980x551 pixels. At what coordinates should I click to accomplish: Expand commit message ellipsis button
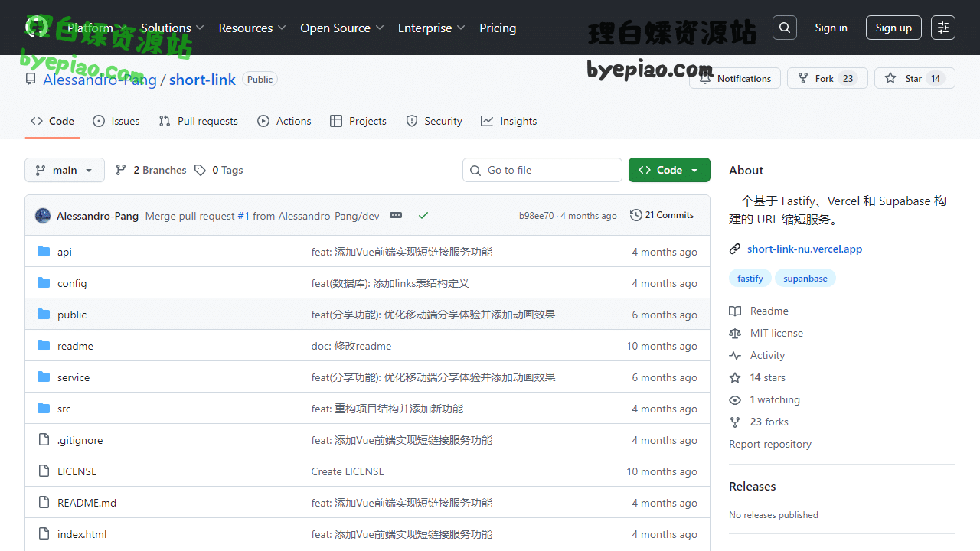coord(395,216)
